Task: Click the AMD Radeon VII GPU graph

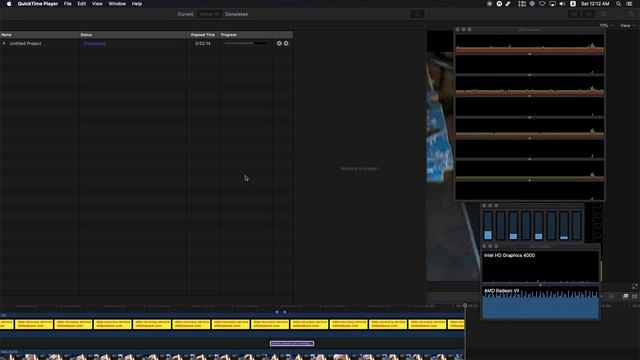Action: 540,302
